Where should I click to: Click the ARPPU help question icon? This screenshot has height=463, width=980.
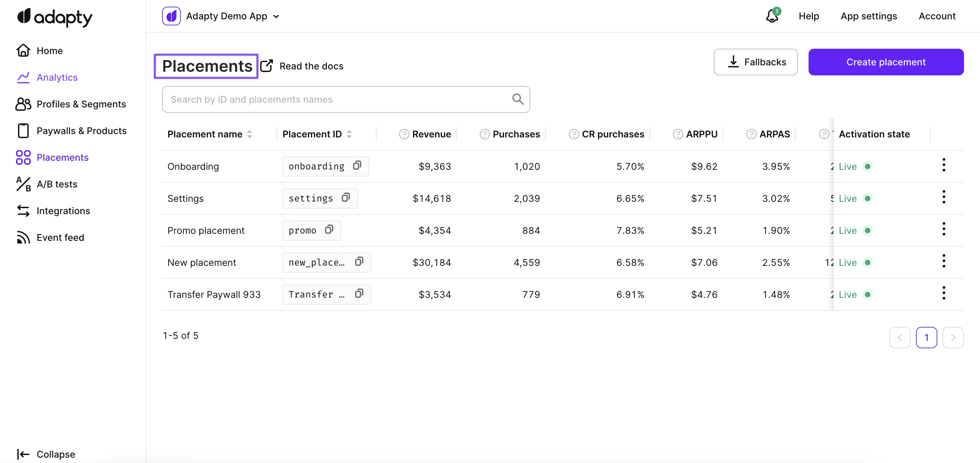(x=677, y=134)
